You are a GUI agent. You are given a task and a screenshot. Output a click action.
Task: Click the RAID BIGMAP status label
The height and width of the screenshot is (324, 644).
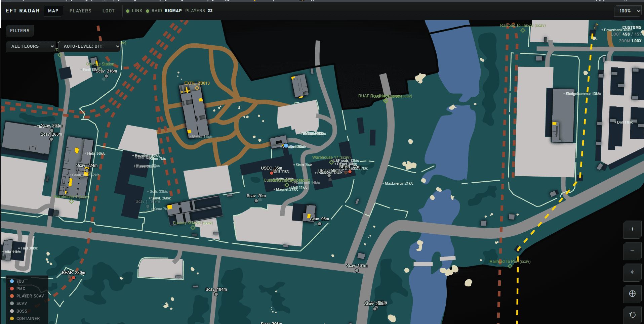164,11
